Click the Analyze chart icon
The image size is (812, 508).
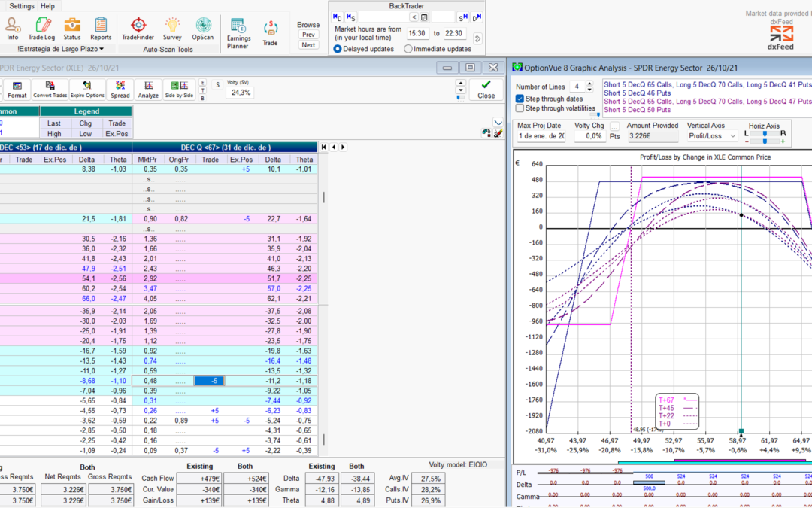coord(148,90)
